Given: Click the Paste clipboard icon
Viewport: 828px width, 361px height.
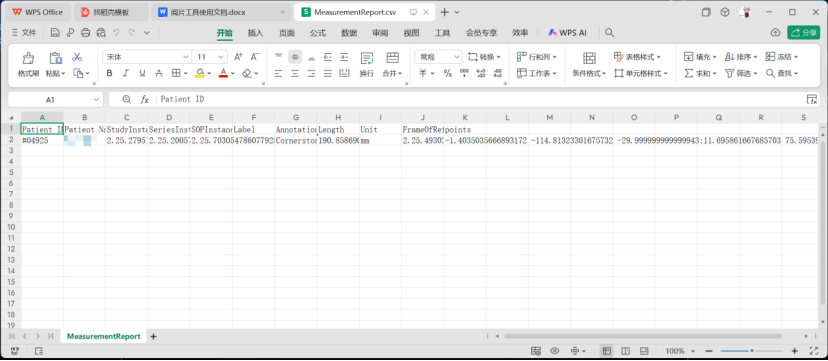Looking at the screenshot, I should pyautogui.click(x=55, y=58).
